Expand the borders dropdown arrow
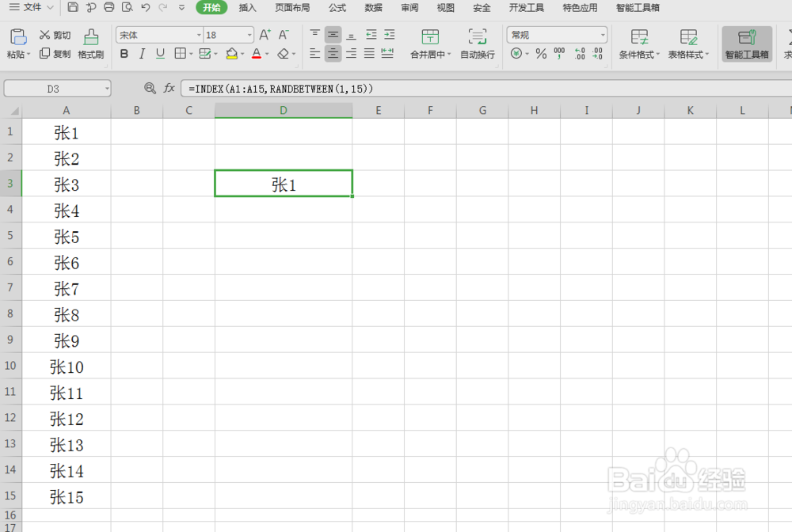The height and width of the screenshot is (532, 792). (191, 54)
